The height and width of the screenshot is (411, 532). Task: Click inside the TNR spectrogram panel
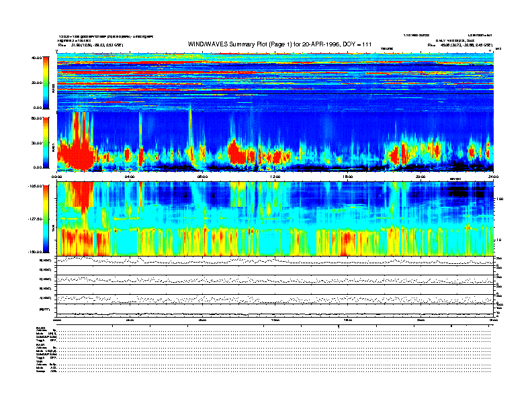pyautogui.click(x=275, y=219)
